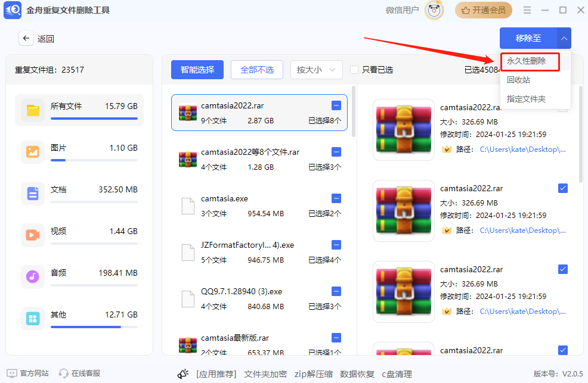Click the 开通会员 button
588x383 pixels.
484,10
